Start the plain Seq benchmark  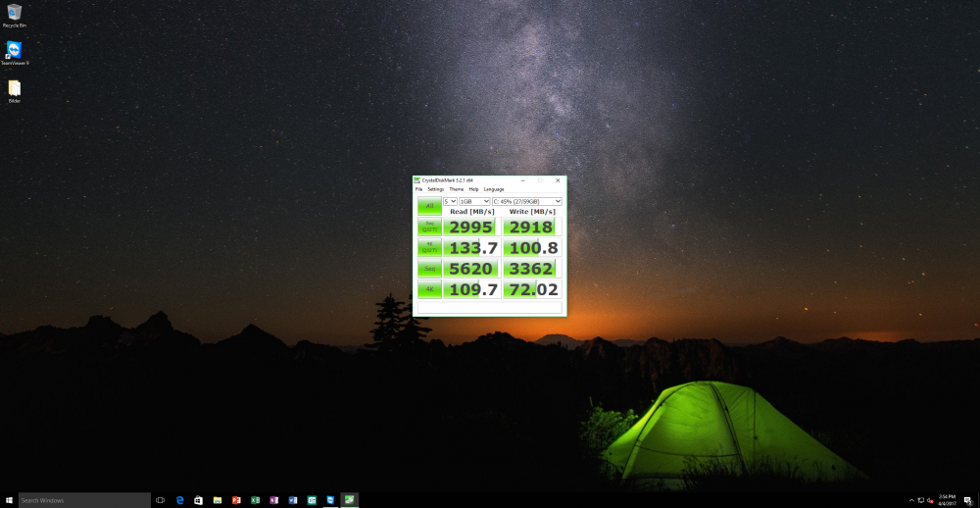click(x=429, y=269)
